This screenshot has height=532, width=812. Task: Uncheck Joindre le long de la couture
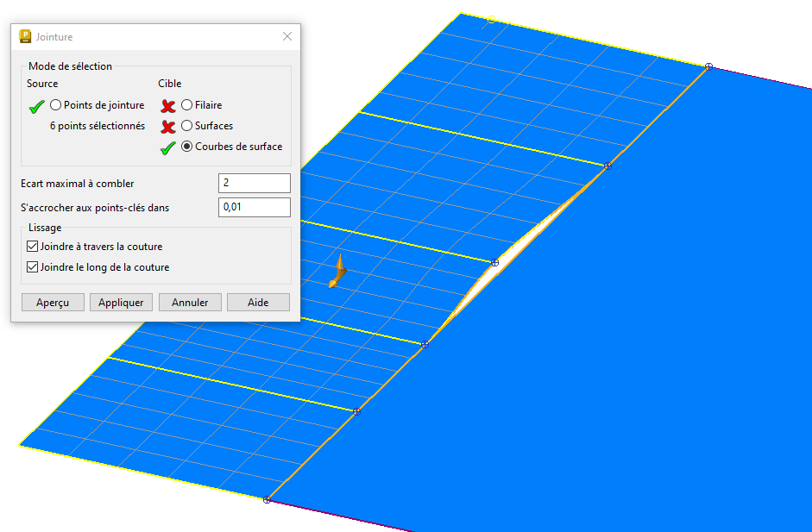pyautogui.click(x=33, y=267)
